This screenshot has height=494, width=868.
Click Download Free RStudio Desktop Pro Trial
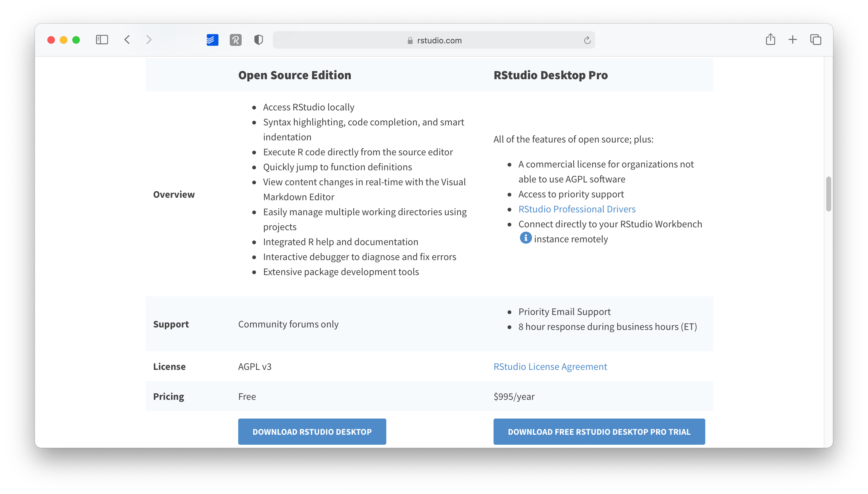[599, 432]
